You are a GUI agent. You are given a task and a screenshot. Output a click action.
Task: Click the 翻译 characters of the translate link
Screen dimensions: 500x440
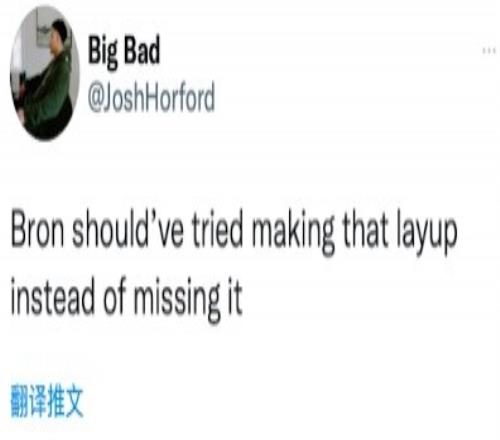[x=29, y=401]
